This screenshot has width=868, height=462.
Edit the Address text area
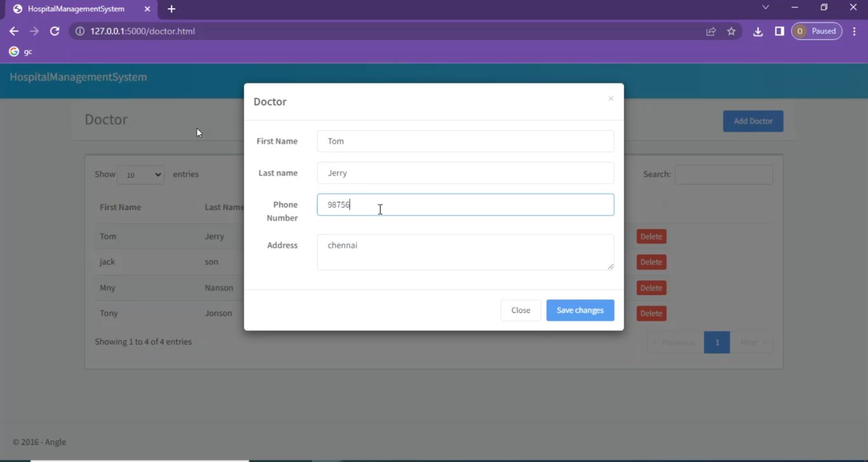point(465,252)
